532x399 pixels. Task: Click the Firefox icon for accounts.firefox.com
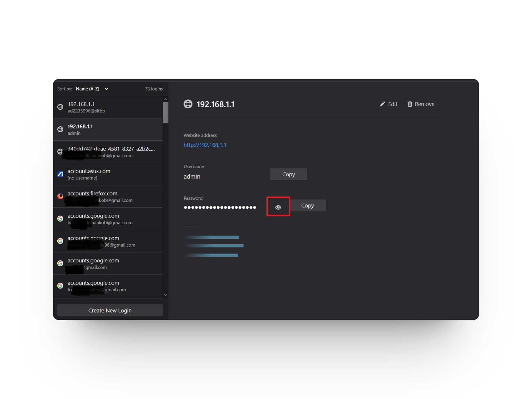(60, 196)
